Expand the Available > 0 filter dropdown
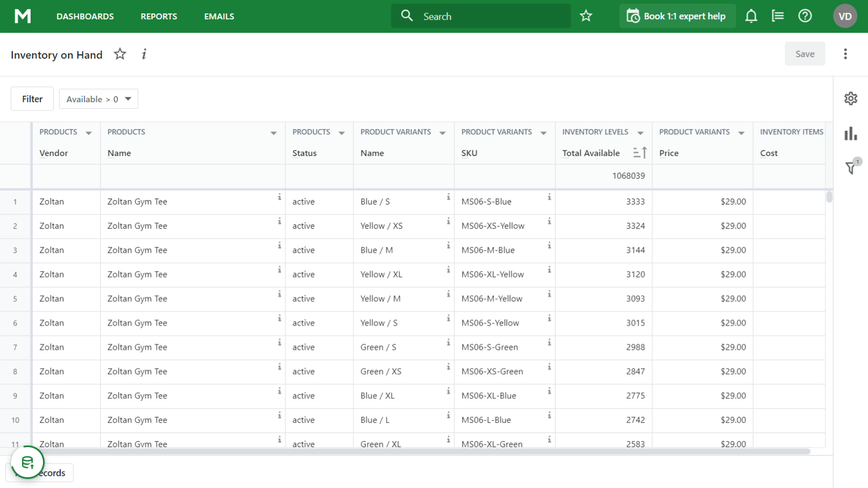 (x=128, y=99)
